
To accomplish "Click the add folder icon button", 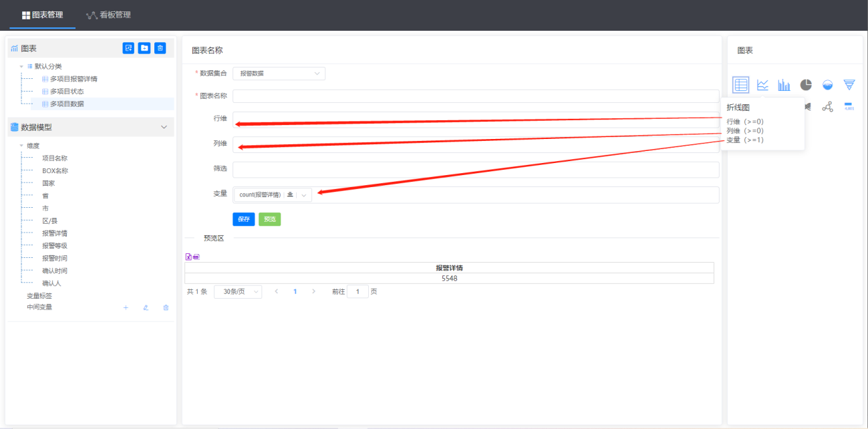I will [144, 48].
